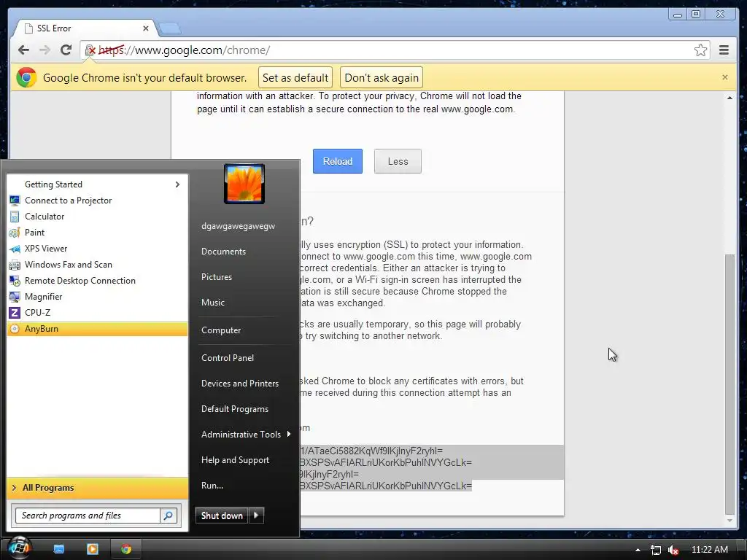Image resolution: width=747 pixels, height=560 pixels.
Task: Go back with Chrome's back arrow
Action: click(23, 50)
